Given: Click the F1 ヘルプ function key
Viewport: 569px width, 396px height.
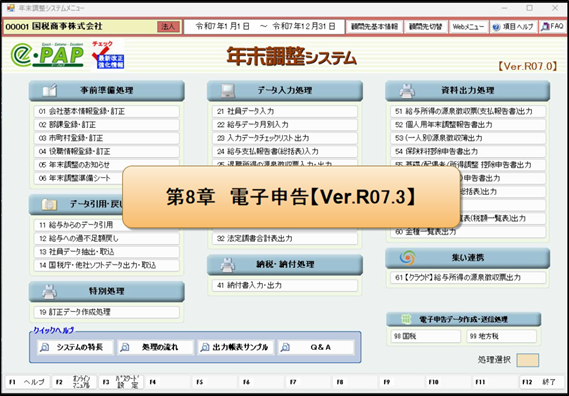Looking at the screenshot, I should [27, 382].
